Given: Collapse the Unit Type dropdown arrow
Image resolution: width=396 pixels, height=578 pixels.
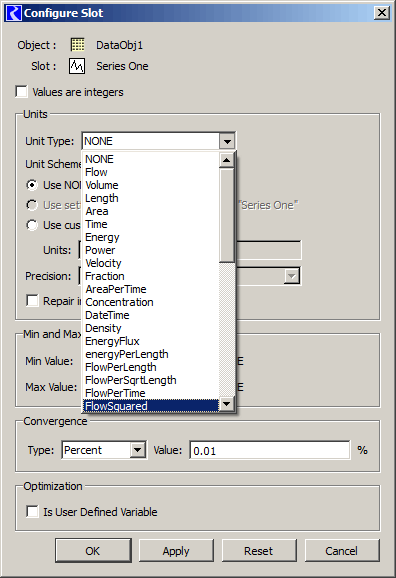Looking at the screenshot, I should coord(227,141).
